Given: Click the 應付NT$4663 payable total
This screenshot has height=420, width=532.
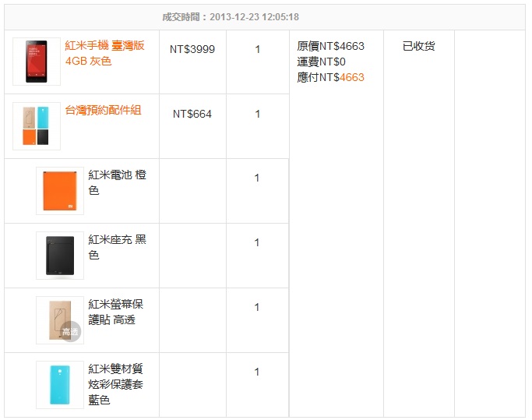Looking at the screenshot, I should [330, 77].
